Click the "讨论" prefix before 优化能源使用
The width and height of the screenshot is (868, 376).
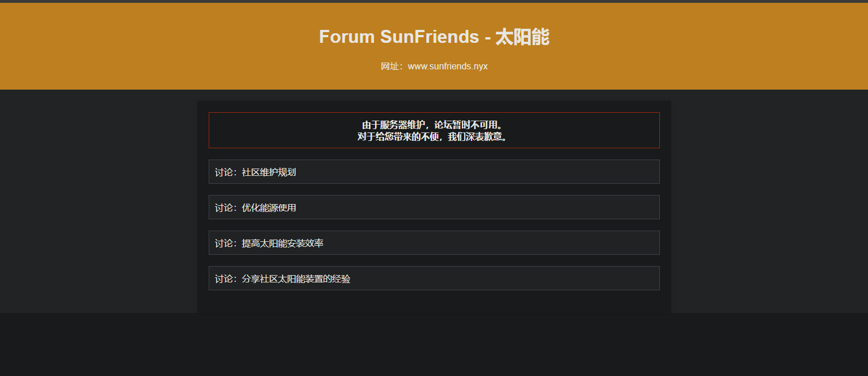pyautogui.click(x=223, y=208)
